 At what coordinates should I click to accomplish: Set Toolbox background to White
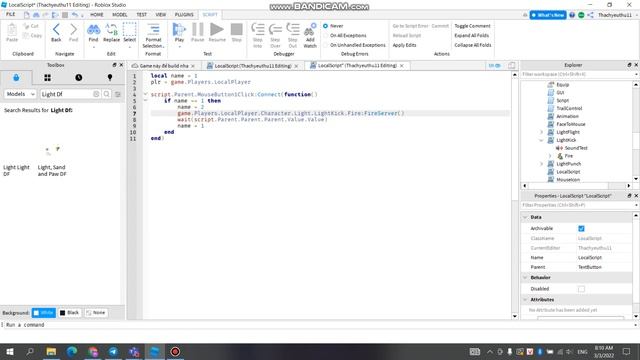[x=44, y=313]
